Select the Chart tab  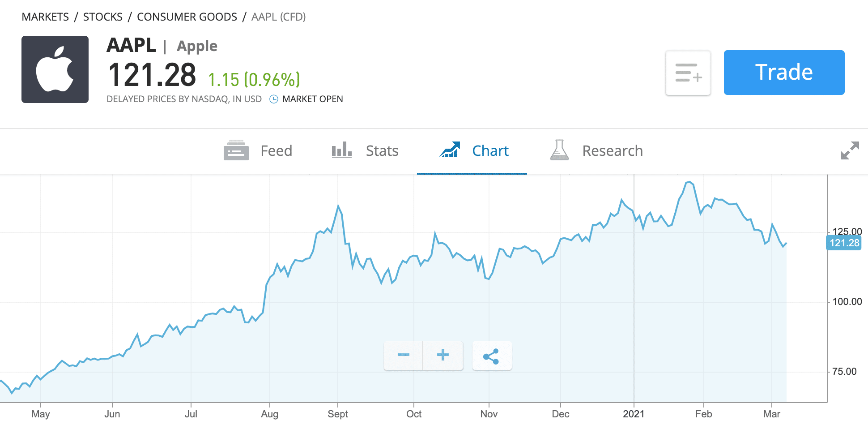pos(472,151)
